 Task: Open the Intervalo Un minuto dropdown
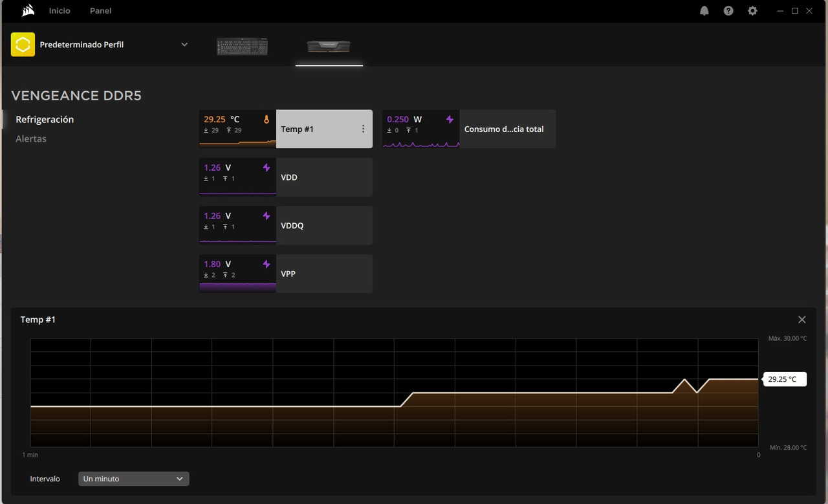(x=134, y=479)
